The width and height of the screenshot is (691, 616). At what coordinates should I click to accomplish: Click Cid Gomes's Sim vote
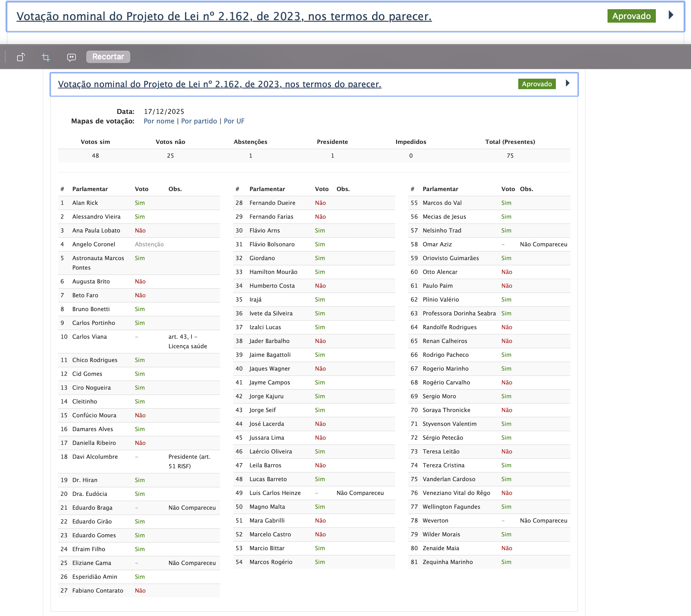tap(140, 374)
